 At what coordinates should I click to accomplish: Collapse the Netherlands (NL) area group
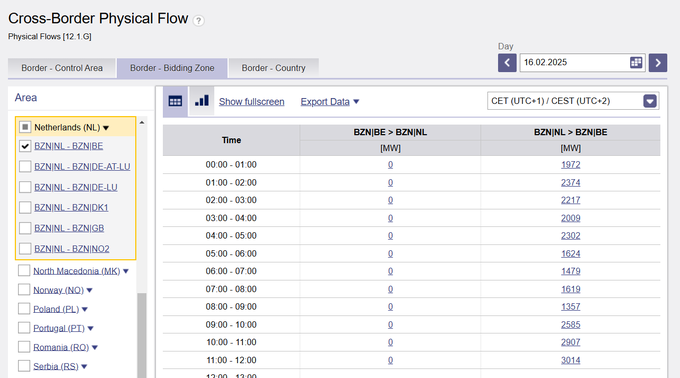(x=106, y=128)
